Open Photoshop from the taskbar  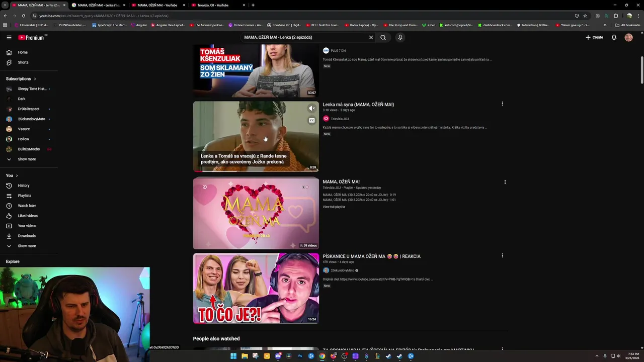(x=300, y=356)
